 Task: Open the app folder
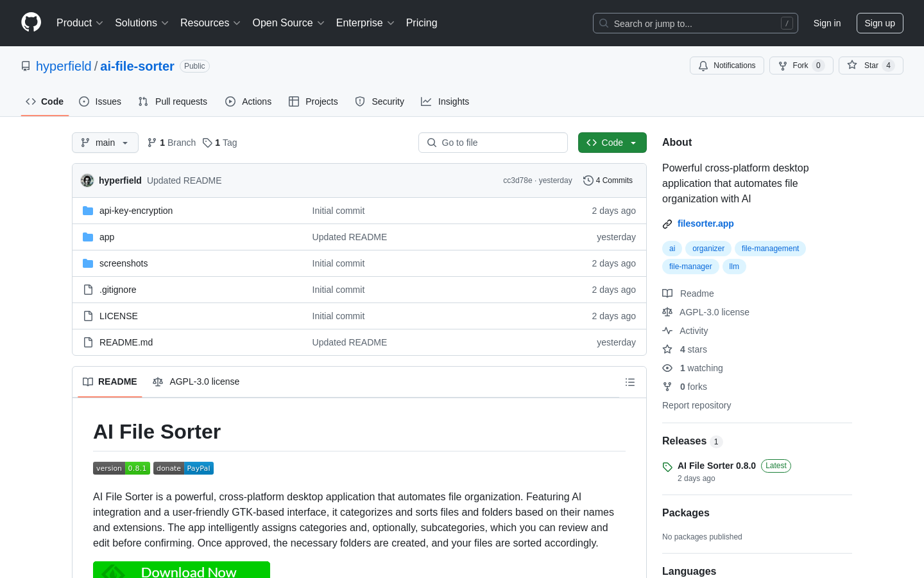point(107,237)
